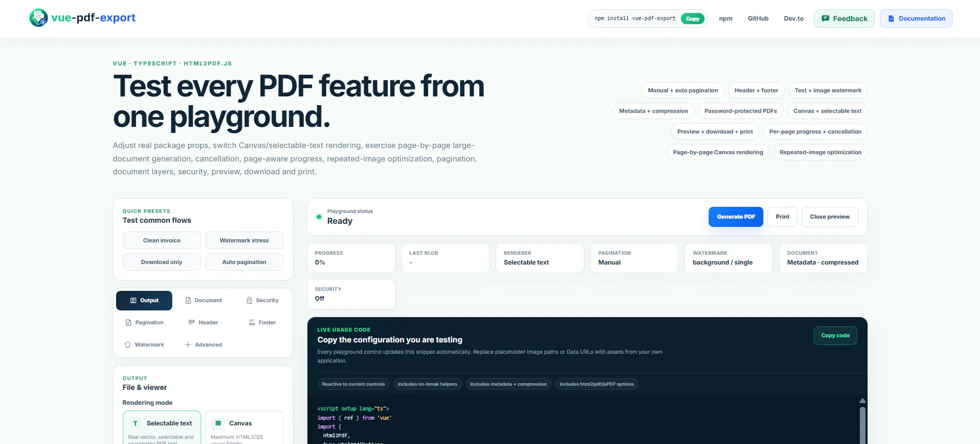
Task: Click the Watermark shield icon
Action: [x=127, y=344]
